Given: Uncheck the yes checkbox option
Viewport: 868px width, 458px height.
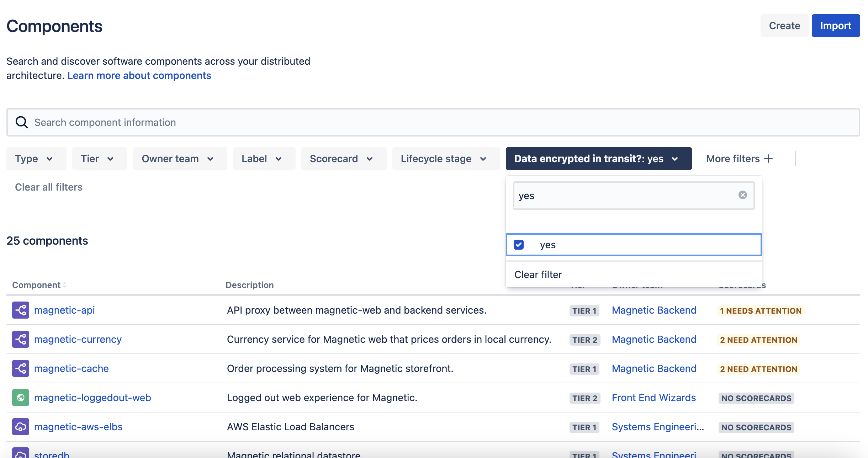Looking at the screenshot, I should point(519,245).
